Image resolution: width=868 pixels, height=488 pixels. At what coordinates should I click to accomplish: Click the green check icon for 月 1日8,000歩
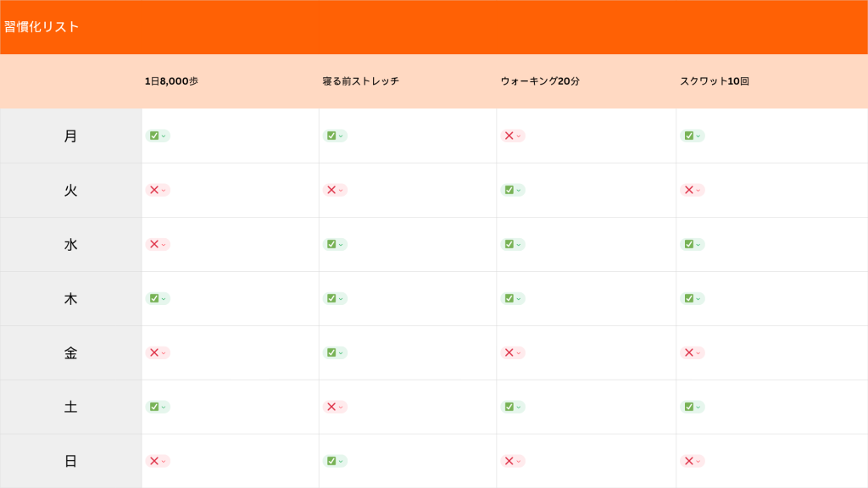pyautogui.click(x=153, y=136)
